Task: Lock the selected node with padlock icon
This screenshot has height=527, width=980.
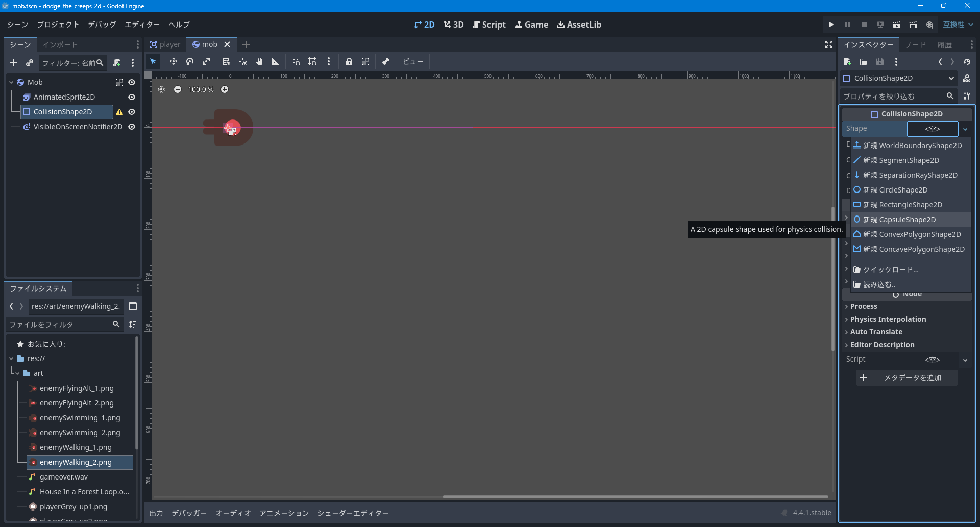Action: point(349,62)
